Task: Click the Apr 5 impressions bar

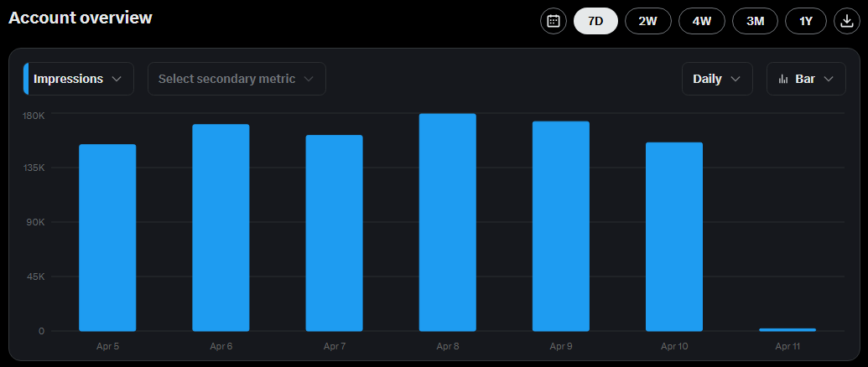Action: click(107, 238)
